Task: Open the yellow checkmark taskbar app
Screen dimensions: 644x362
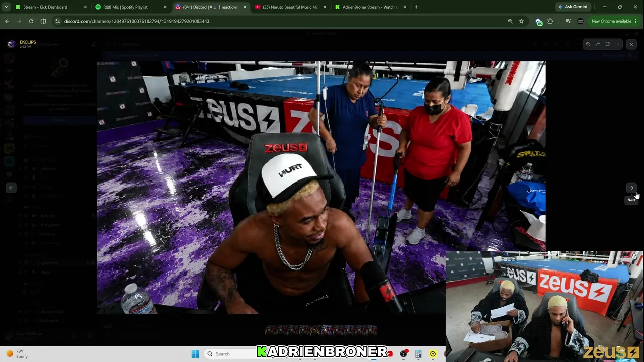Action: pyautogui.click(x=433, y=354)
